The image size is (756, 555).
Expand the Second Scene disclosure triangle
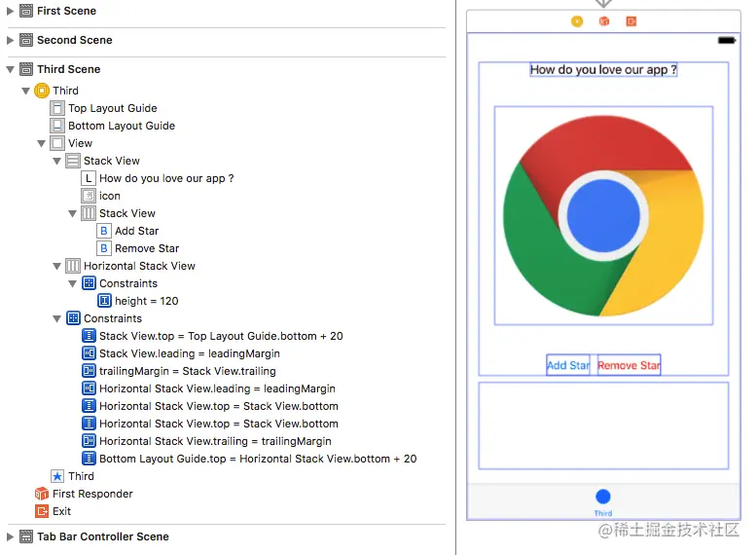11,40
